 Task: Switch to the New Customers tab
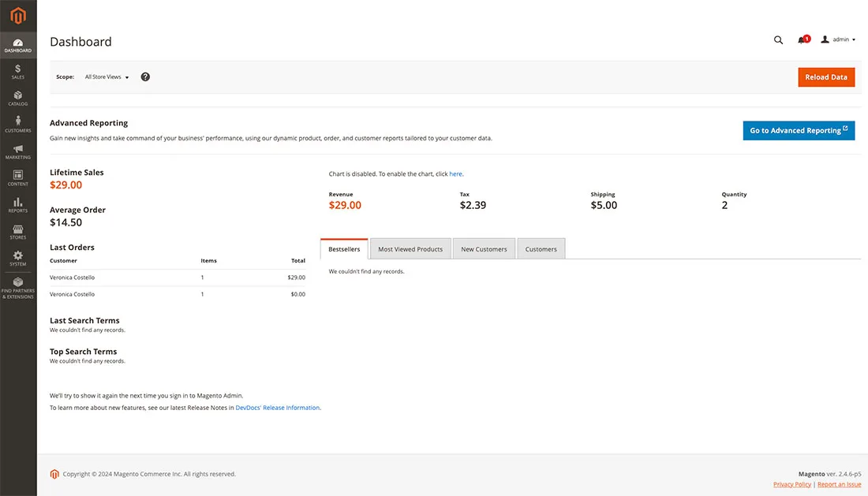(x=484, y=249)
